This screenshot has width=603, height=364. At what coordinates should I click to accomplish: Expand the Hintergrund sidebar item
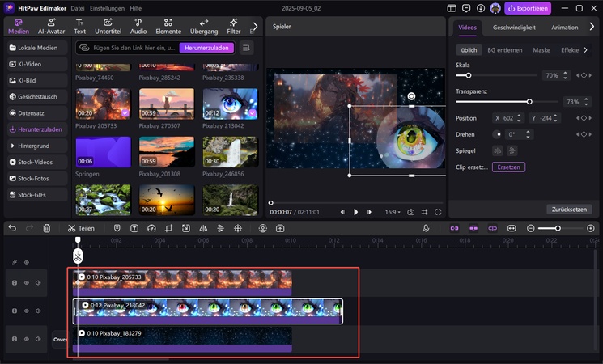(x=37, y=146)
